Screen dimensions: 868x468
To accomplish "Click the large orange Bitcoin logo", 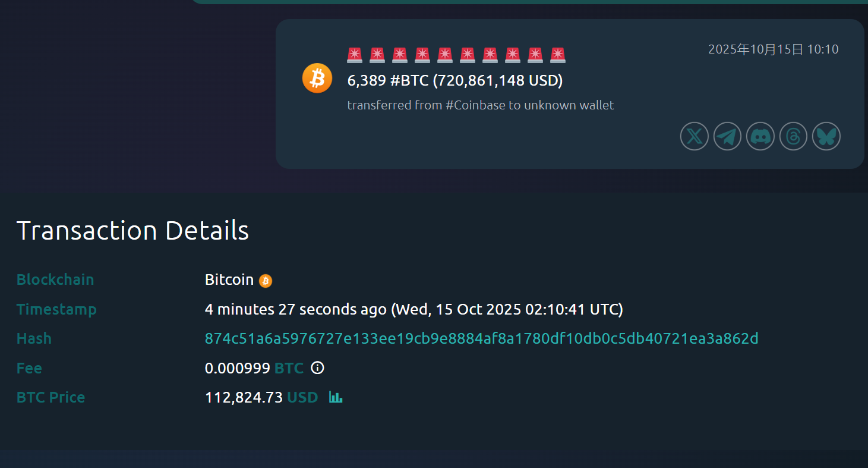I will click(317, 78).
